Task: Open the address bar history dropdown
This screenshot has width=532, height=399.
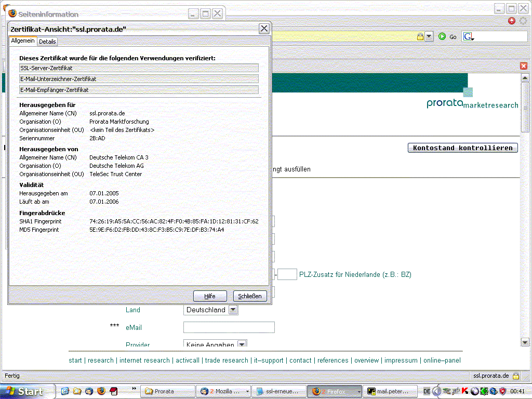Action: click(429, 36)
